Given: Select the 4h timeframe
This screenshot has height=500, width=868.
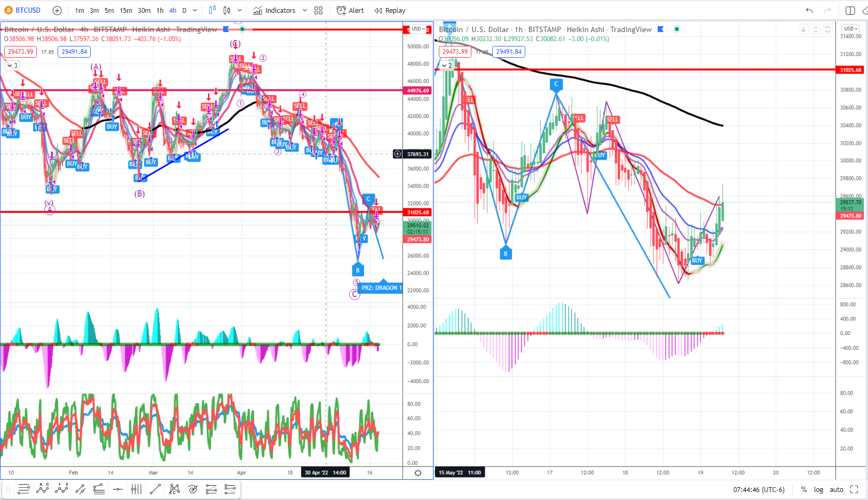Looking at the screenshot, I should click(173, 10).
